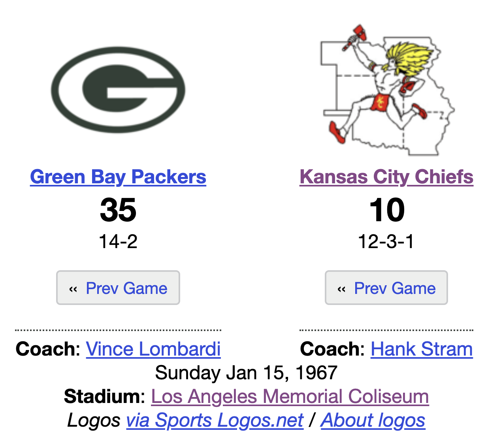
Task: Open the Kansas City Chiefs team link
Action: point(386,177)
